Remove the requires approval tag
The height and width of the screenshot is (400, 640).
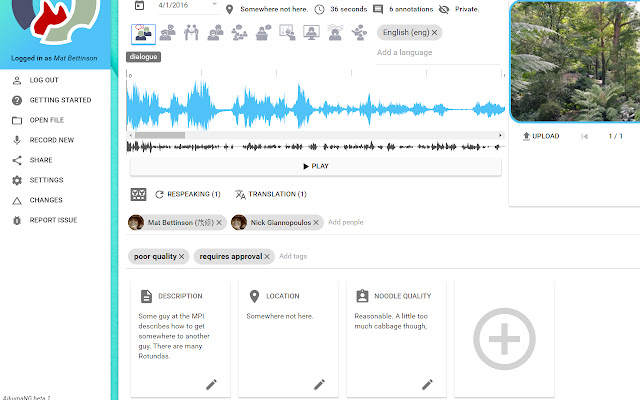coord(267,256)
